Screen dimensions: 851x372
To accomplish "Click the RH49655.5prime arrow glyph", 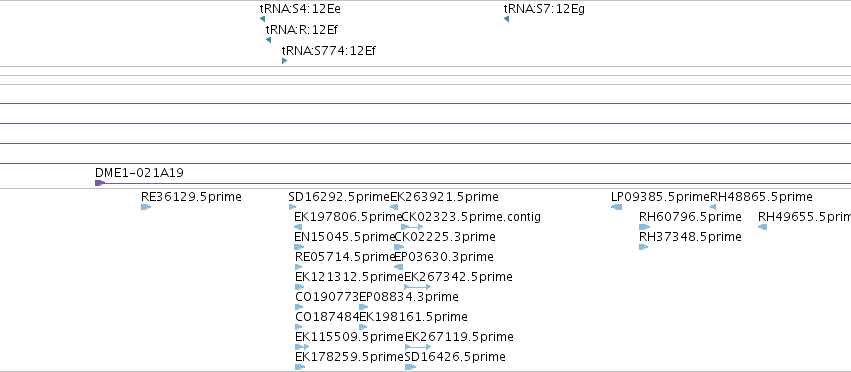I will (763, 227).
